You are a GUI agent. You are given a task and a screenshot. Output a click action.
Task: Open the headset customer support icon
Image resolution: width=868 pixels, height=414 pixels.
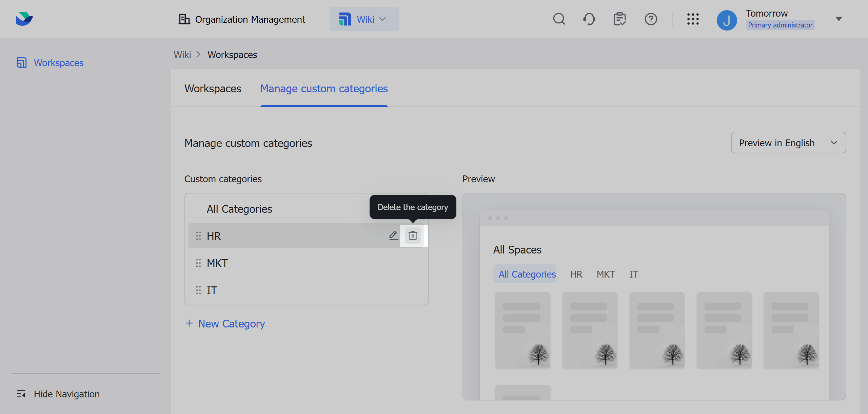(589, 19)
